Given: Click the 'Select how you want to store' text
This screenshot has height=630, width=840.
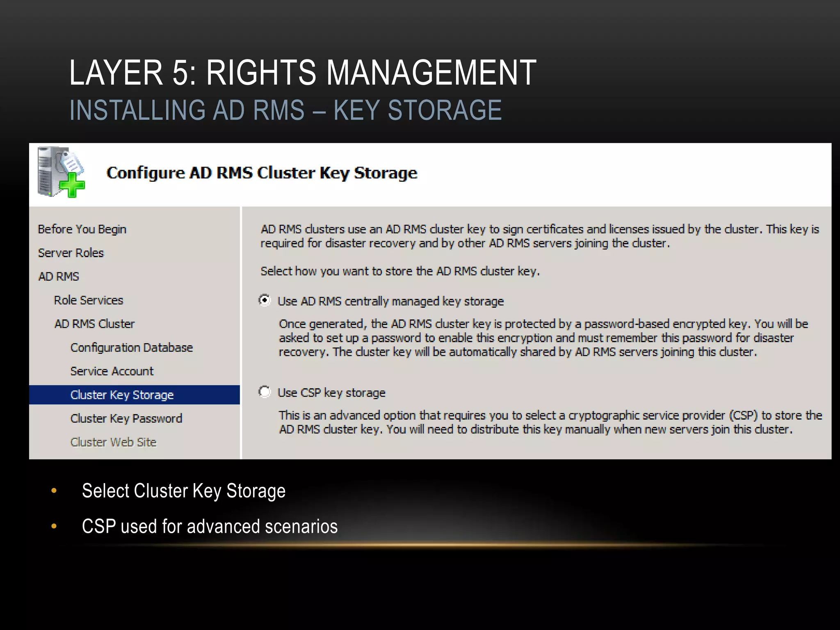Looking at the screenshot, I should (x=400, y=271).
